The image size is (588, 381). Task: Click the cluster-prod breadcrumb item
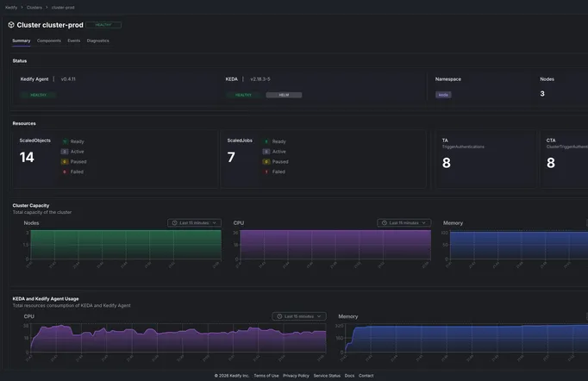(63, 8)
